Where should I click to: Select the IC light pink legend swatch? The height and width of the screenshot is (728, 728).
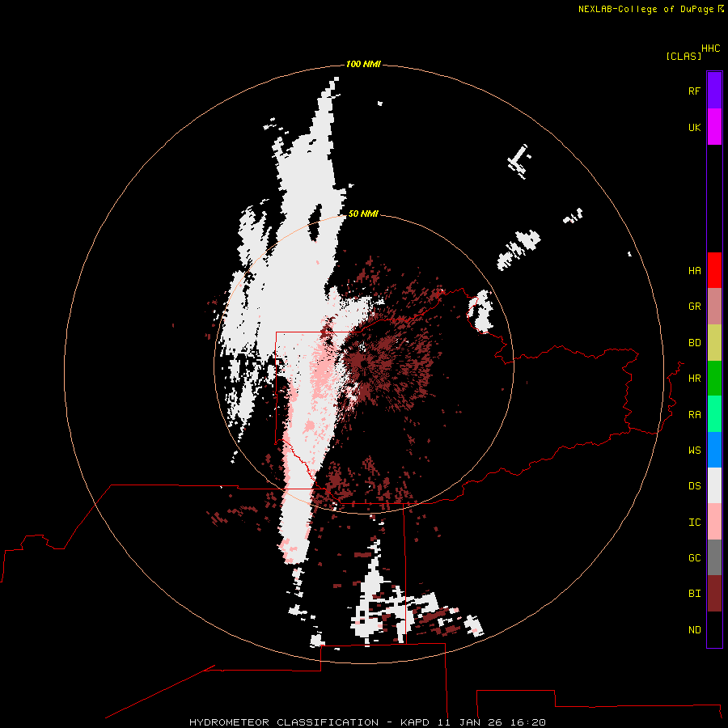[714, 522]
